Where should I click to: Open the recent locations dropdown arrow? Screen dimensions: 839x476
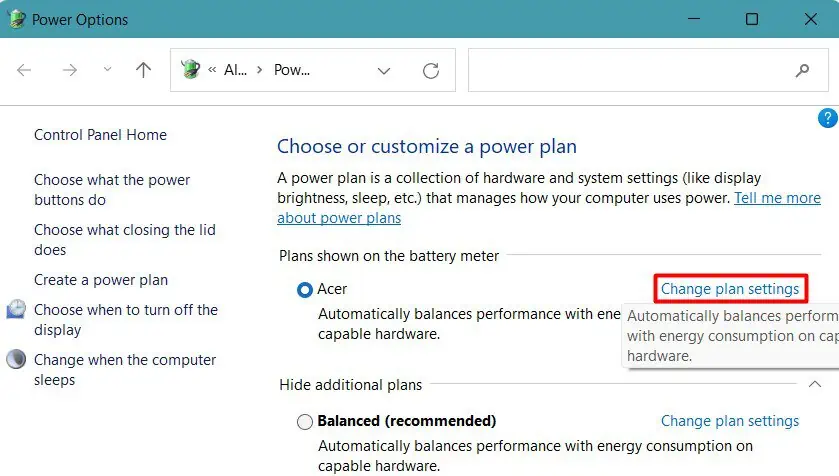coord(108,70)
